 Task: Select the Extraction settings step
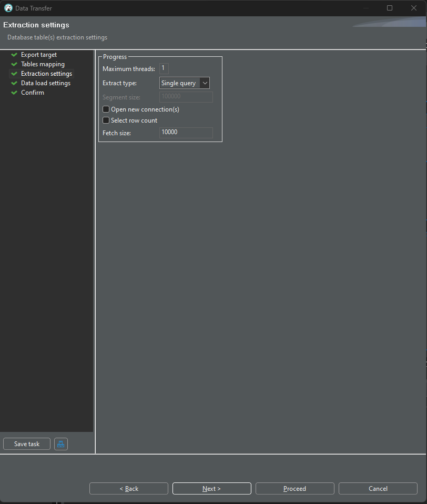coord(46,74)
